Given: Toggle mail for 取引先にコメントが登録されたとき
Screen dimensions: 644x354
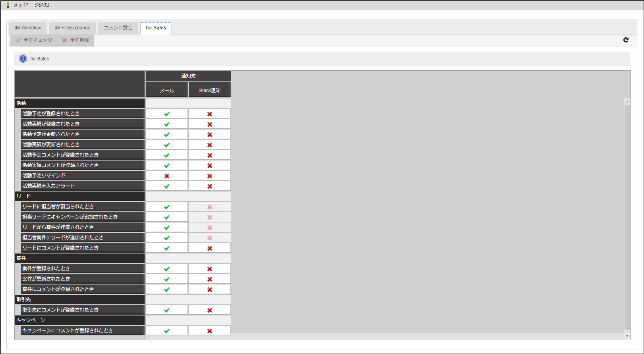Looking at the screenshot, I should [x=167, y=310].
